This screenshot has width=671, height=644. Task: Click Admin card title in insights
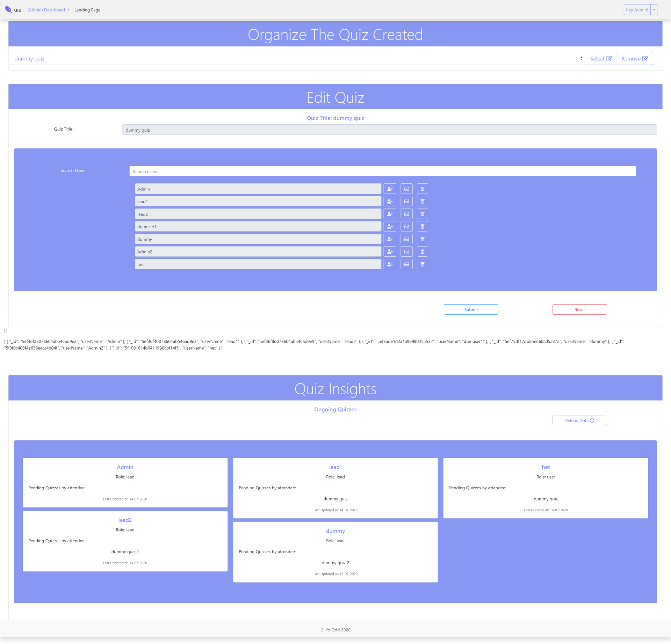click(x=125, y=467)
